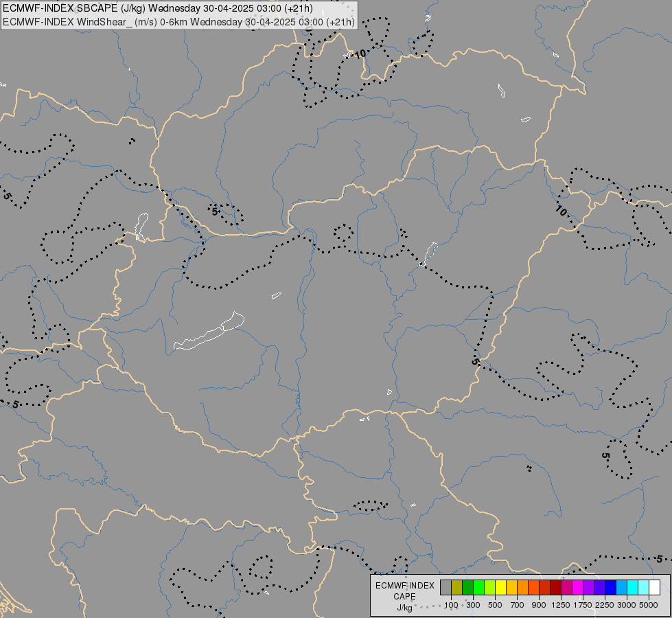Click the legend title ECMWF-INDEX

404,586
